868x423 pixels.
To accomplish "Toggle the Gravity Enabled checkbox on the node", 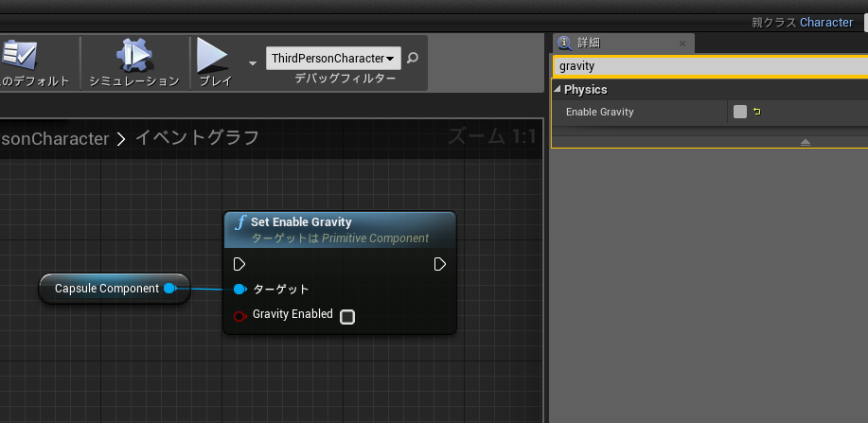I will click(347, 317).
